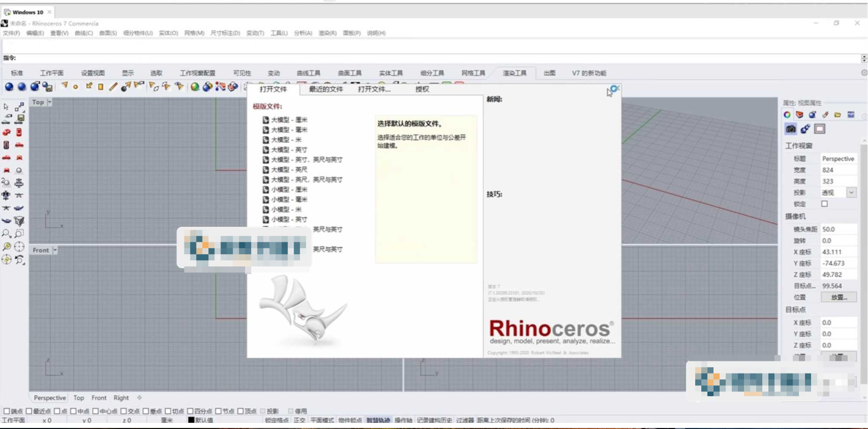Image resolution: width=868 pixels, height=429 pixels.
Task: Toggle 记录建构历史 in the status bar
Action: [434, 420]
